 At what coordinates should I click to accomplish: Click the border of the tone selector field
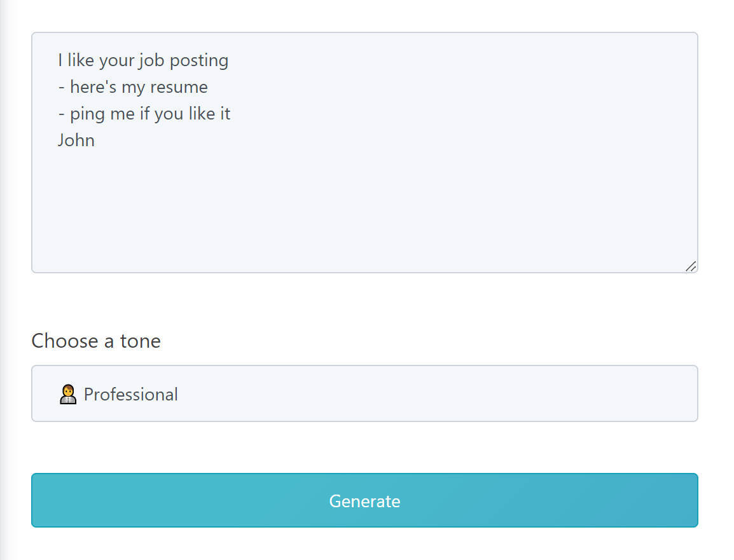click(x=364, y=367)
